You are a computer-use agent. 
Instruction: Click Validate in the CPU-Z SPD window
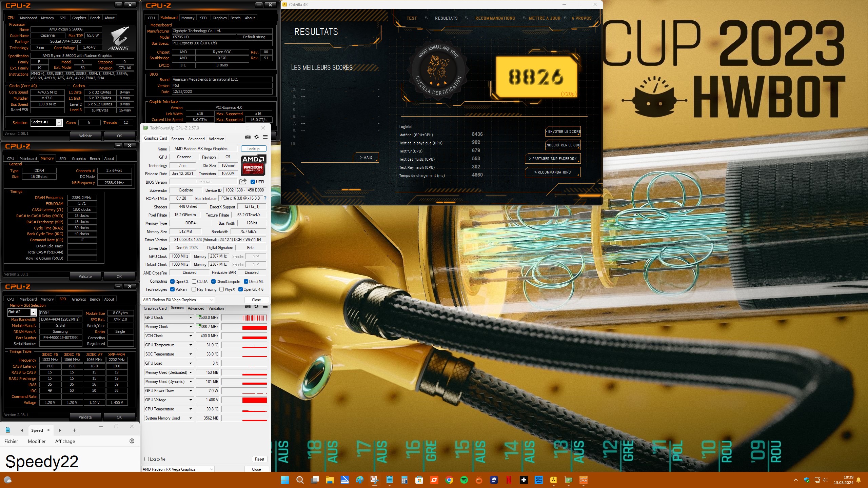85,417
